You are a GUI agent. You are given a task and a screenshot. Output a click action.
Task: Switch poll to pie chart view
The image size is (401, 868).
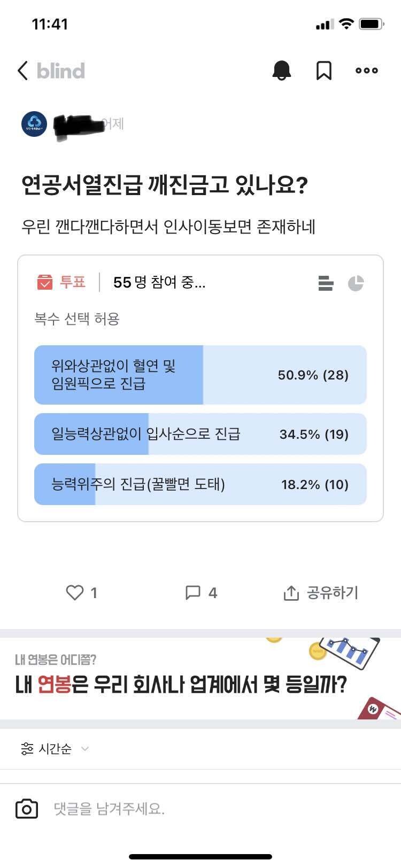pos(357,283)
